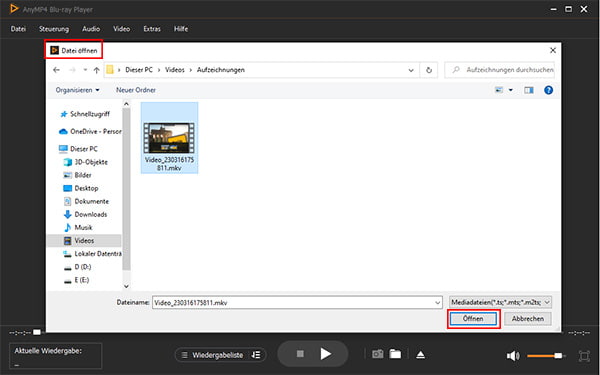The width and height of the screenshot is (600, 375).
Task: Click the playlist sort order icon
Action: (x=256, y=355)
